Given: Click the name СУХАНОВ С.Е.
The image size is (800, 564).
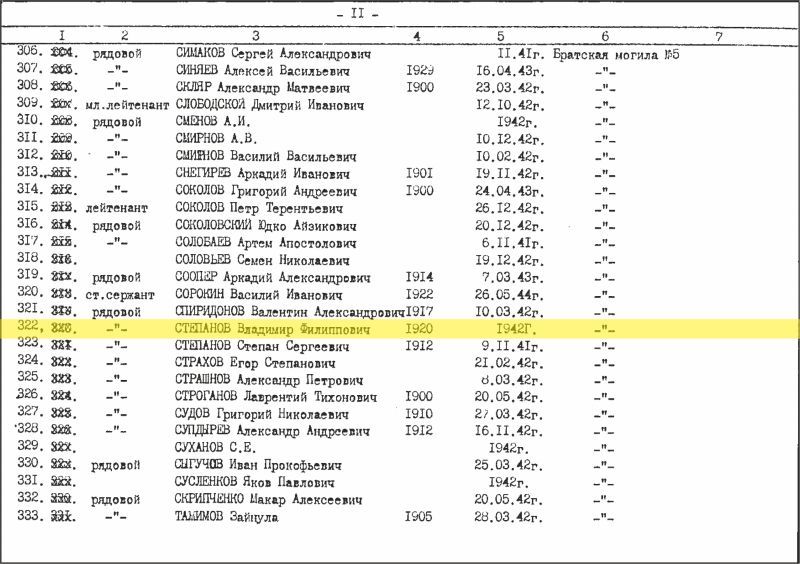Looking at the screenshot, I should [x=215, y=447].
